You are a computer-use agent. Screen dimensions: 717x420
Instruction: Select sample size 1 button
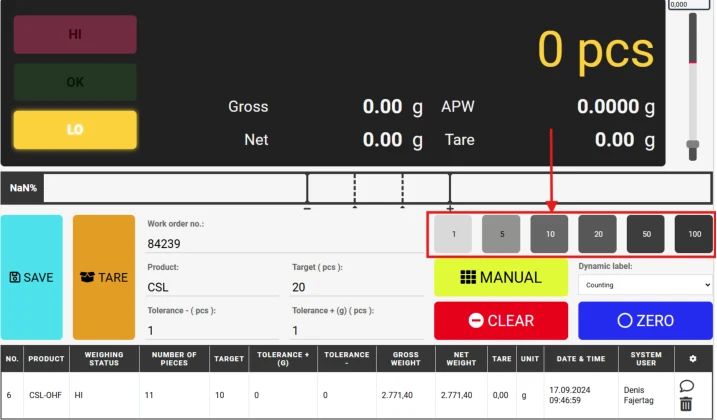(453, 234)
